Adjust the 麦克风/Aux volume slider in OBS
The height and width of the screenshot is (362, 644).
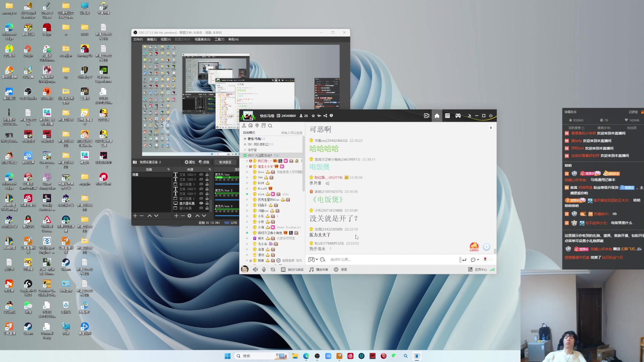[227, 184]
